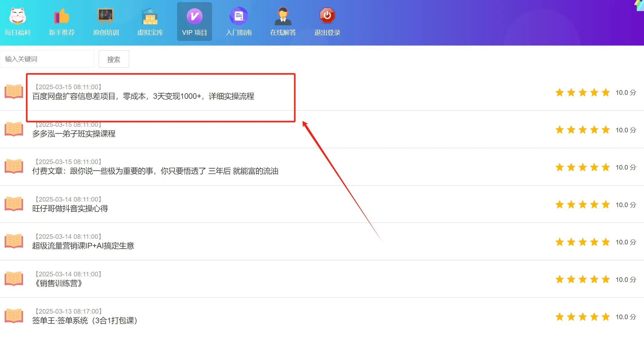Click the 在线解答 menu label

(x=283, y=33)
